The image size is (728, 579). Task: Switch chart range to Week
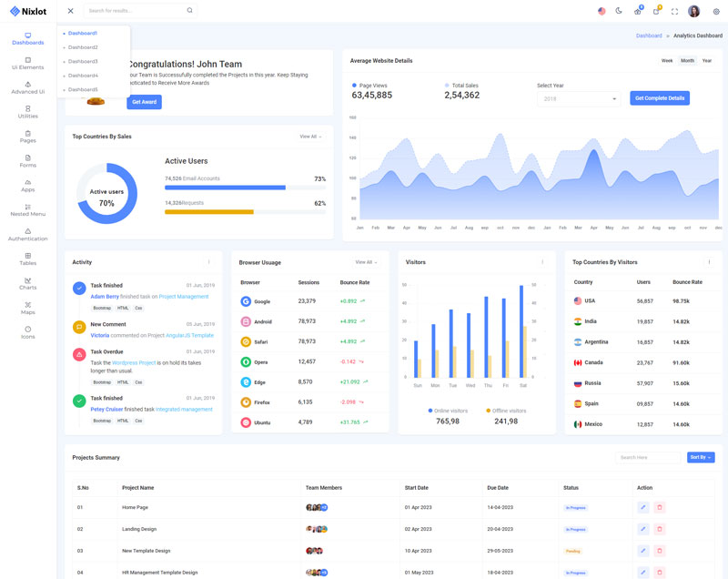click(667, 61)
